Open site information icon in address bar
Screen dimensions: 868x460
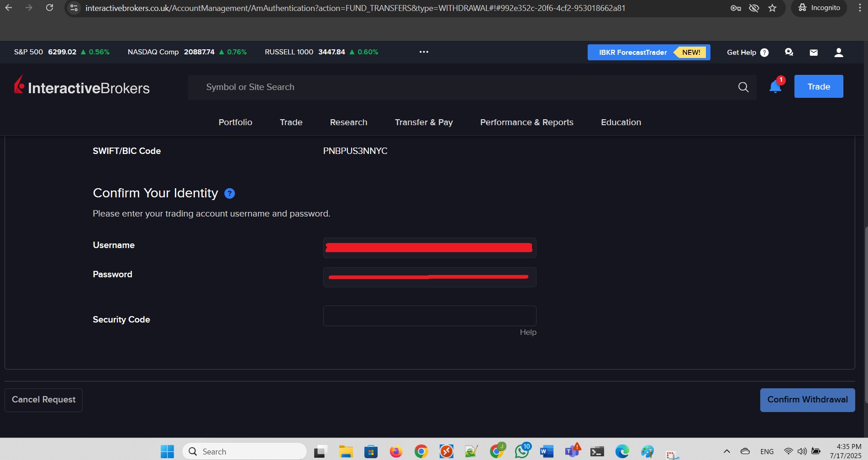[x=74, y=8]
